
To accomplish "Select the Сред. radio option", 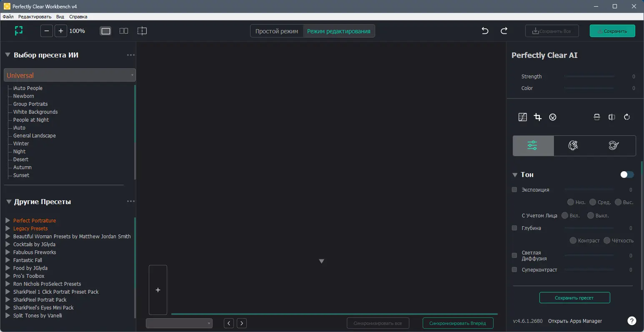I will (x=593, y=202).
